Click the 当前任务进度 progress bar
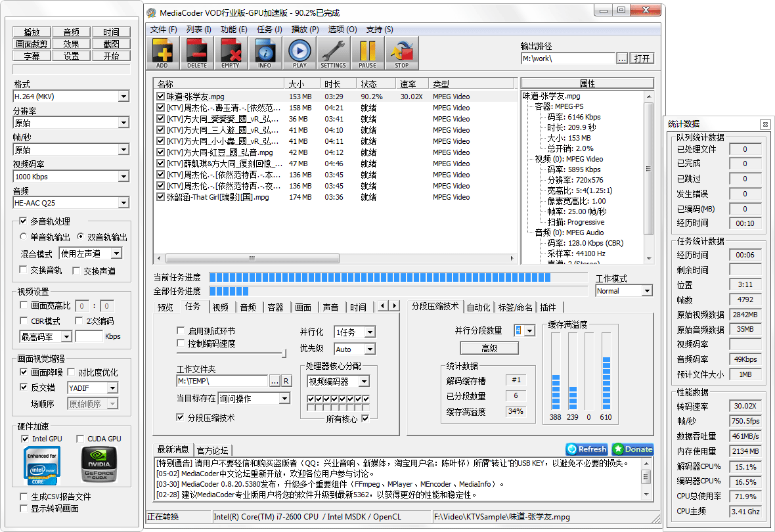775x532 pixels. [x=399, y=277]
